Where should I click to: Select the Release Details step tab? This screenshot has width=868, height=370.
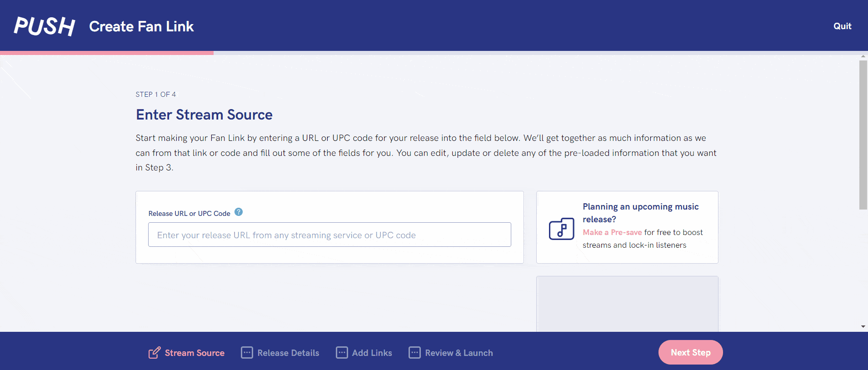click(280, 353)
